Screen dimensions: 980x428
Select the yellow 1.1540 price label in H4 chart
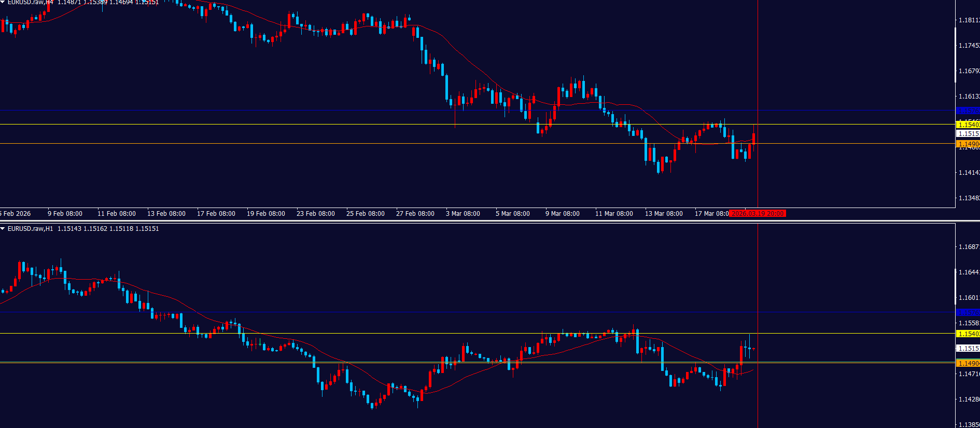click(x=968, y=125)
